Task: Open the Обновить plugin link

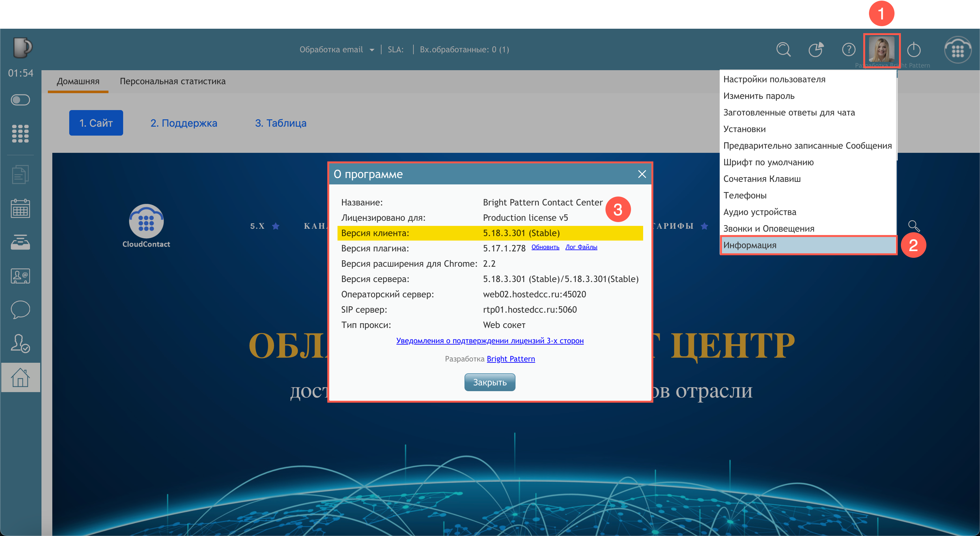Action: coord(545,247)
